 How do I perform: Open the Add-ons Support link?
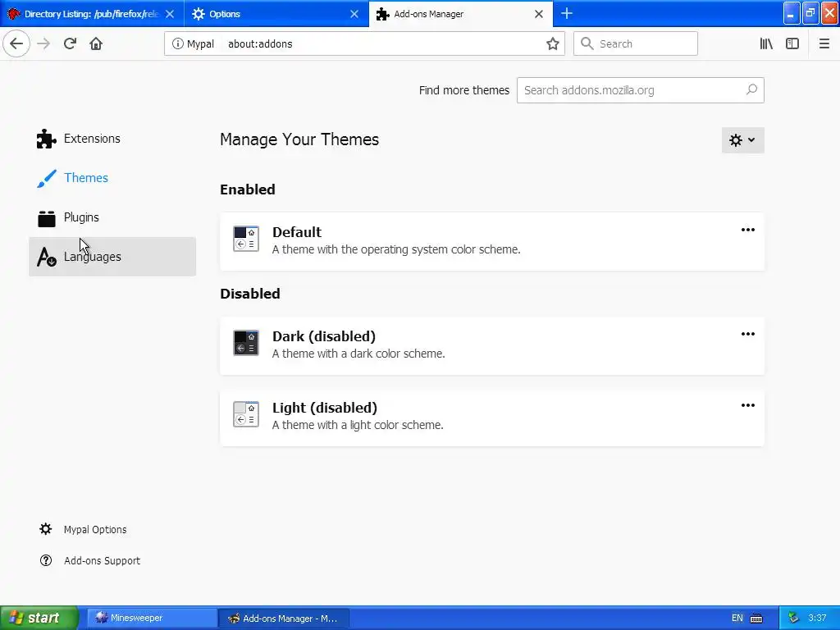tap(102, 560)
